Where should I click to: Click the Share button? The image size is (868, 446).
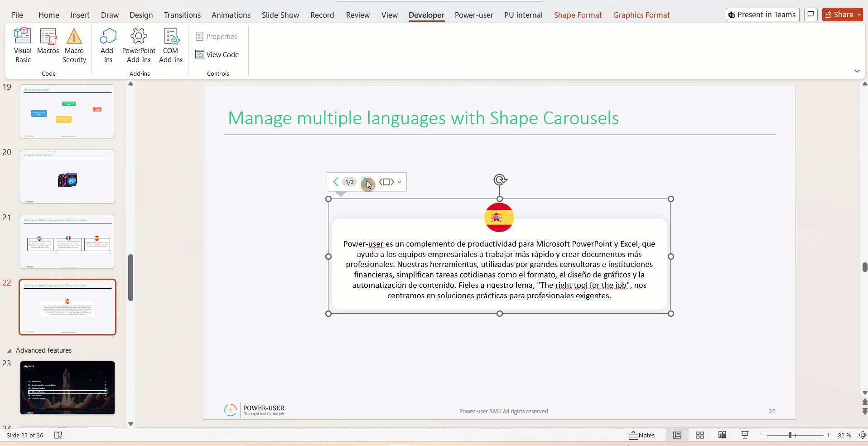(842, 15)
